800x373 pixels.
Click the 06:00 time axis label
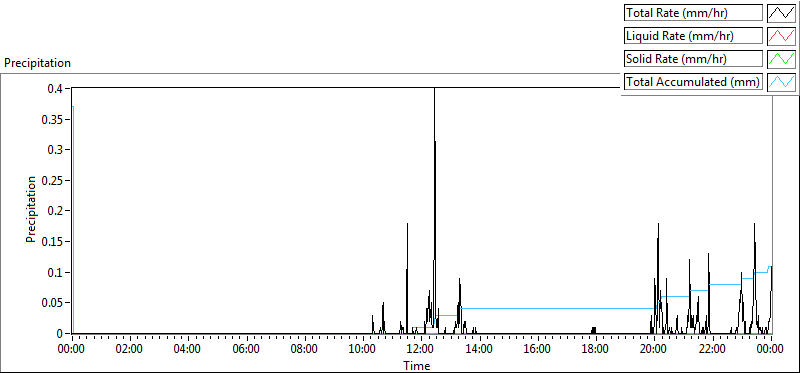246,350
